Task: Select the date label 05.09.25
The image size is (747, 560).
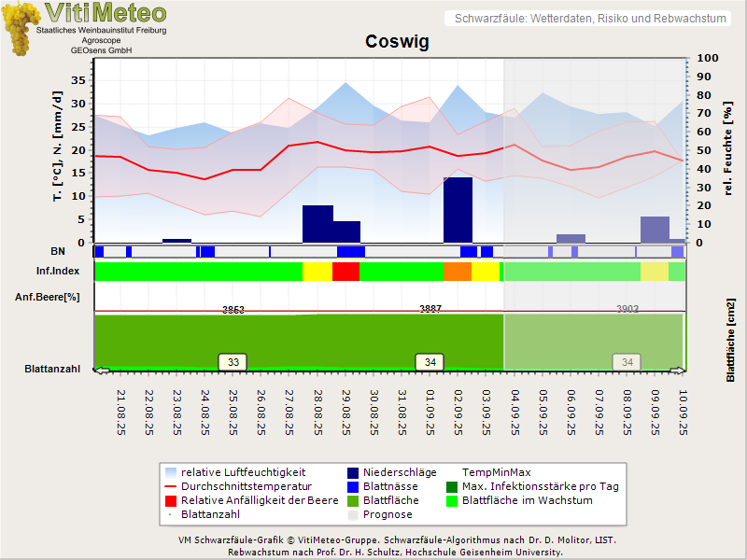Action: coord(543,413)
